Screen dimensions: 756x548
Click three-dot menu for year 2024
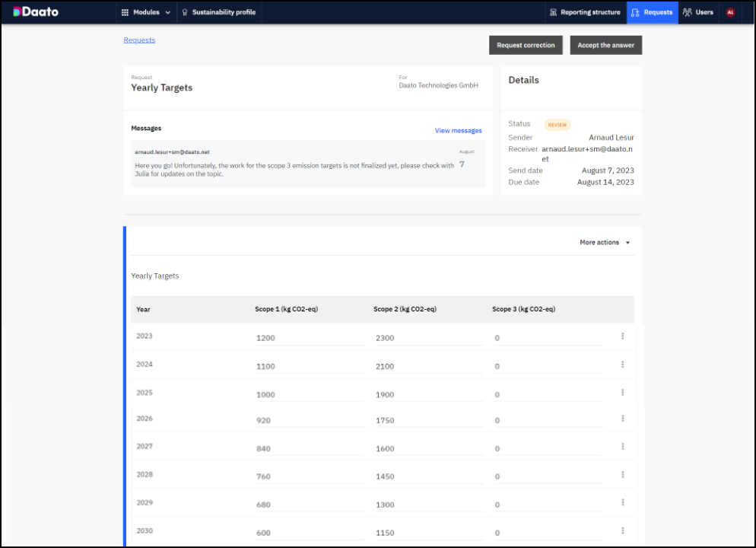(622, 365)
